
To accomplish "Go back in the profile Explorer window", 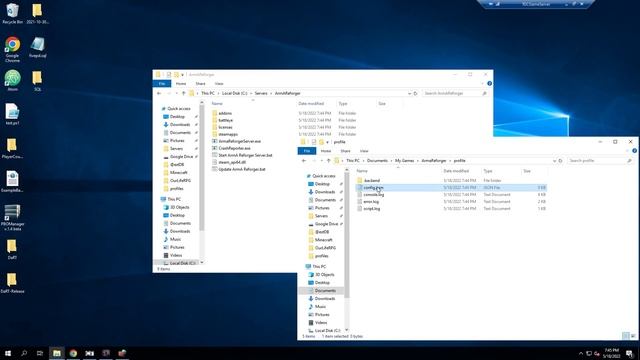I will click(304, 161).
